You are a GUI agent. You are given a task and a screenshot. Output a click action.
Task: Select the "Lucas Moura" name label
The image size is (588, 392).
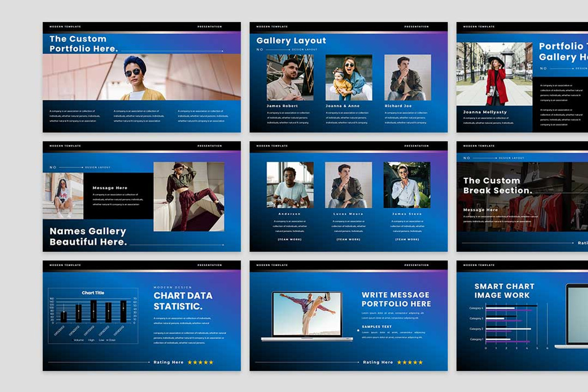[348, 214]
